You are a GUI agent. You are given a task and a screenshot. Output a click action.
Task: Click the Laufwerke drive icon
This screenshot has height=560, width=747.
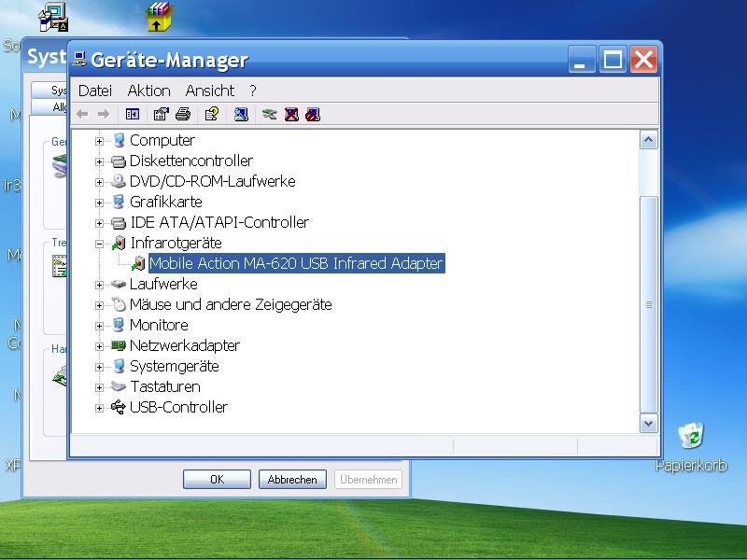[119, 285]
